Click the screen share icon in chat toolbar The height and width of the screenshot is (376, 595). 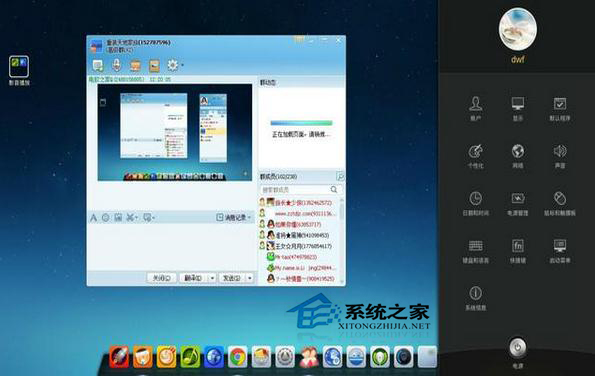pyautogui.click(x=98, y=66)
